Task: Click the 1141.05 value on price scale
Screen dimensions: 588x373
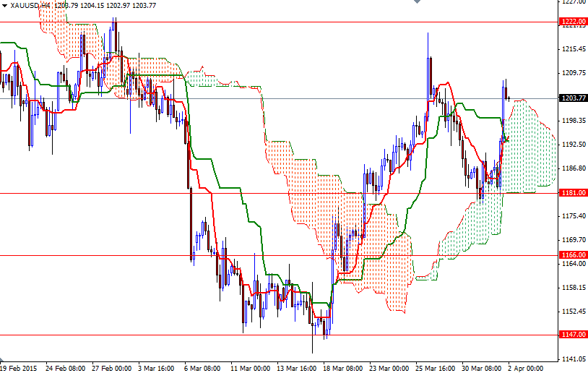Action: point(573,359)
